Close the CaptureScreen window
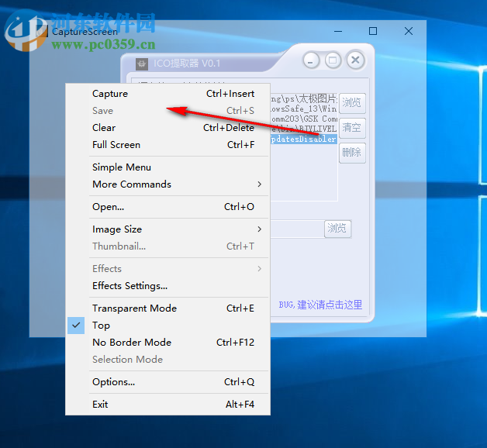The width and height of the screenshot is (487, 448). (409, 31)
